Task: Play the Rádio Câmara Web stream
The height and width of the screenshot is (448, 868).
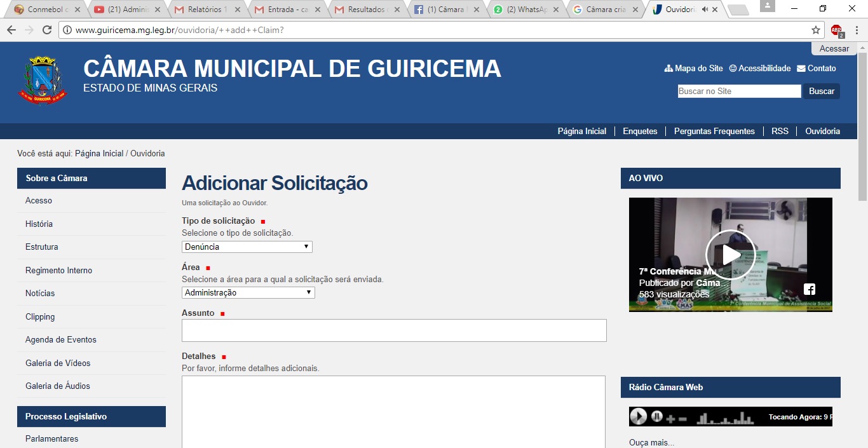Action: point(639,416)
